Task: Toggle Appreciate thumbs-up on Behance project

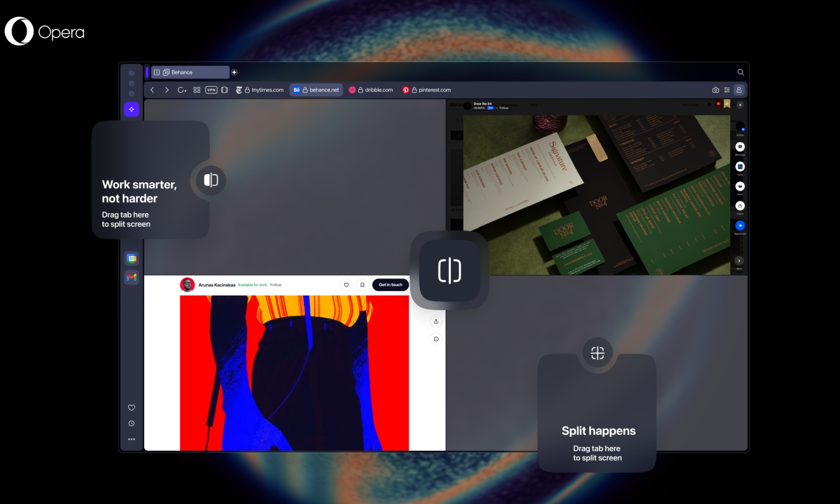Action: point(740,226)
